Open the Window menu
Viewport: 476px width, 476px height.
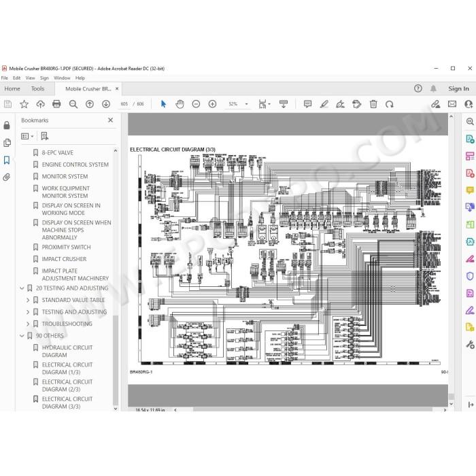click(62, 78)
